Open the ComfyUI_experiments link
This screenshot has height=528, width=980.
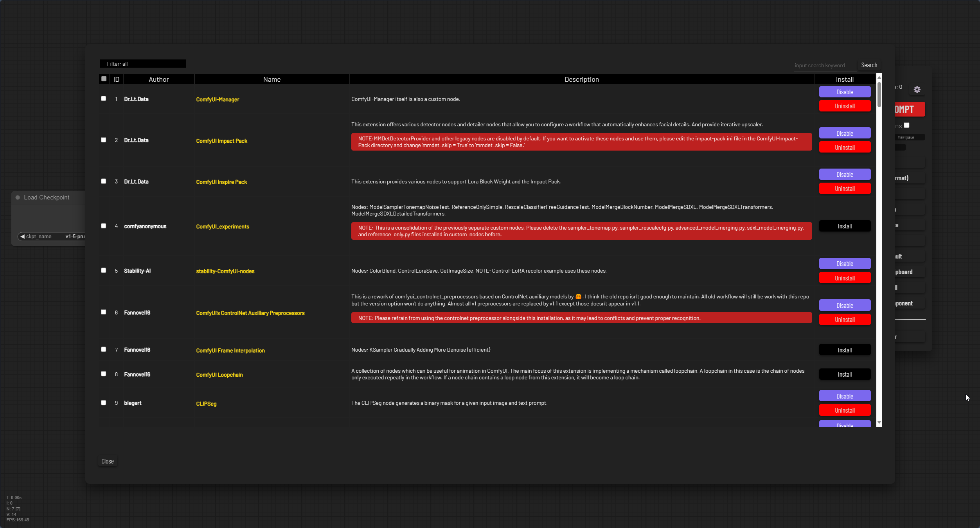(x=223, y=226)
